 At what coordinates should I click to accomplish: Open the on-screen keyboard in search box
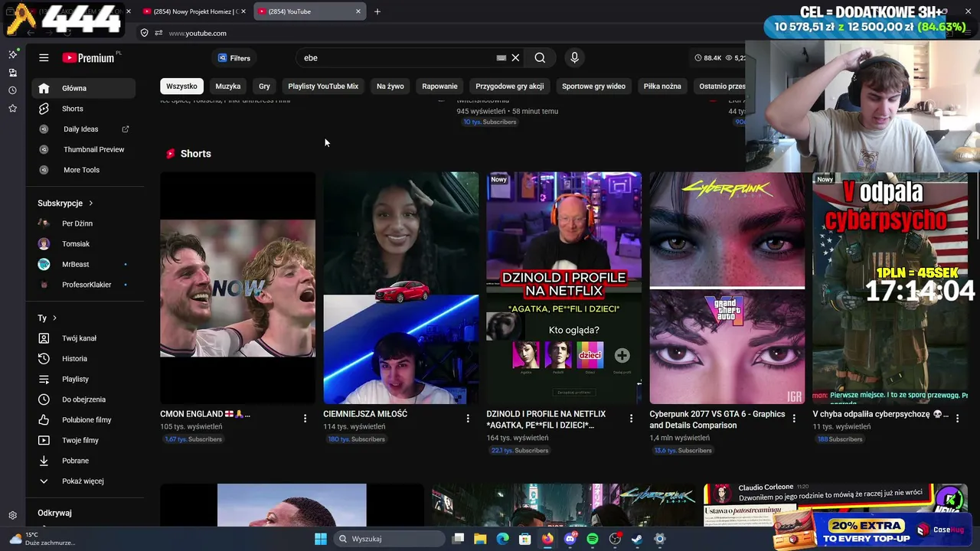point(501,58)
